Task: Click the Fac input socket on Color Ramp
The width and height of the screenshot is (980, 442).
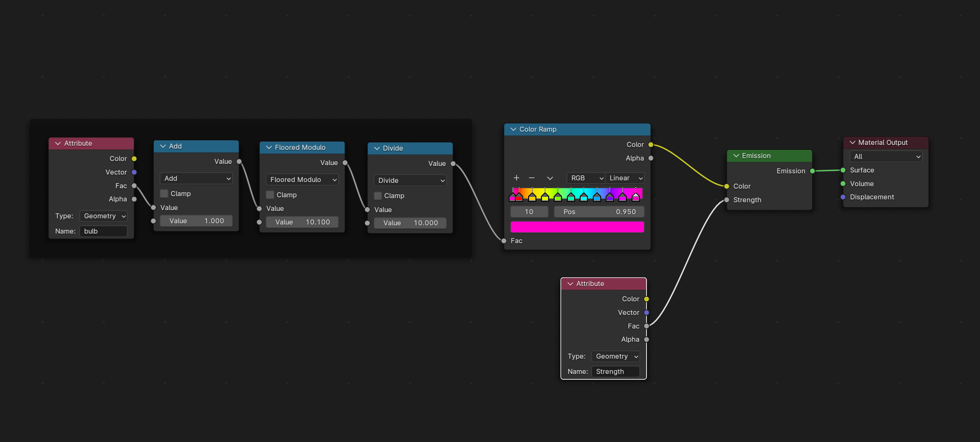Action: [x=504, y=241]
